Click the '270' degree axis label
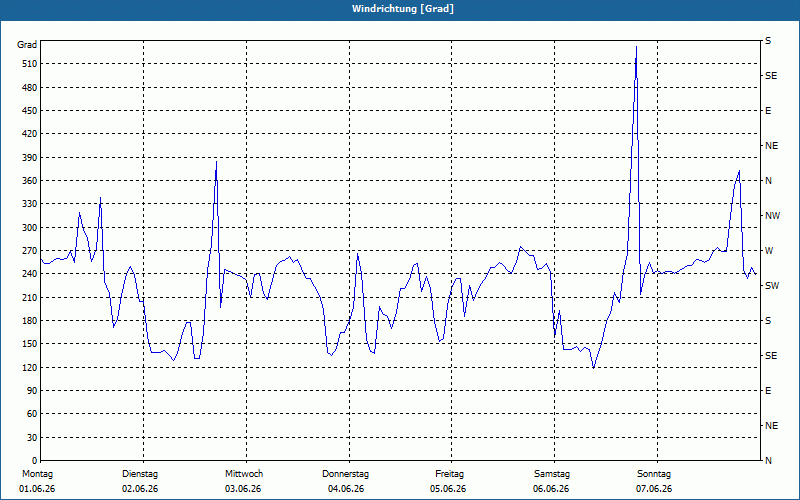The height and width of the screenshot is (500, 800). [29, 251]
